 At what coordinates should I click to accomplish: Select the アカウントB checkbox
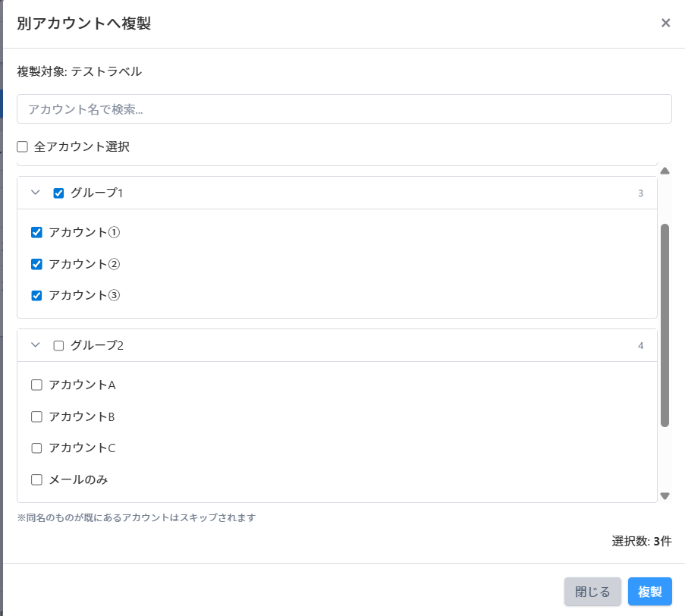pyautogui.click(x=36, y=416)
